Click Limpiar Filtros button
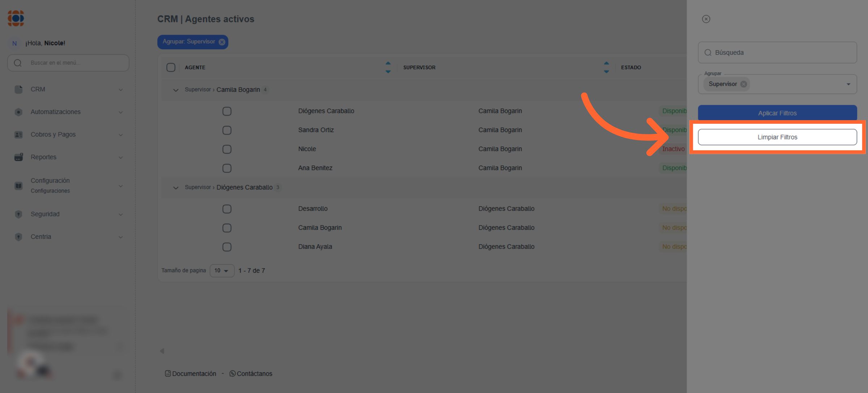 [777, 137]
